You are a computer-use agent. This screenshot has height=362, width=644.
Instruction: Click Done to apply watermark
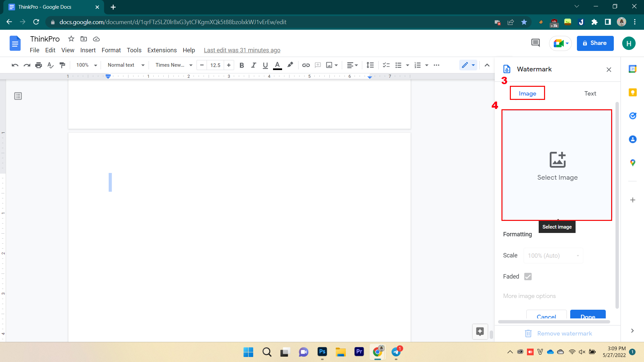(x=588, y=316)
